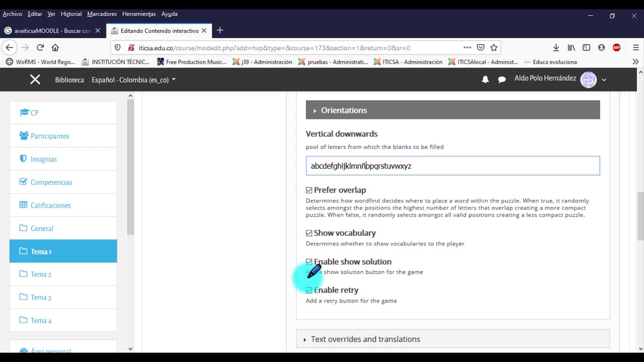Viewport: 644px width, 362px height.
Task: Close the Editando Contenido interactivo tab
Action: (x=204, y=31)
